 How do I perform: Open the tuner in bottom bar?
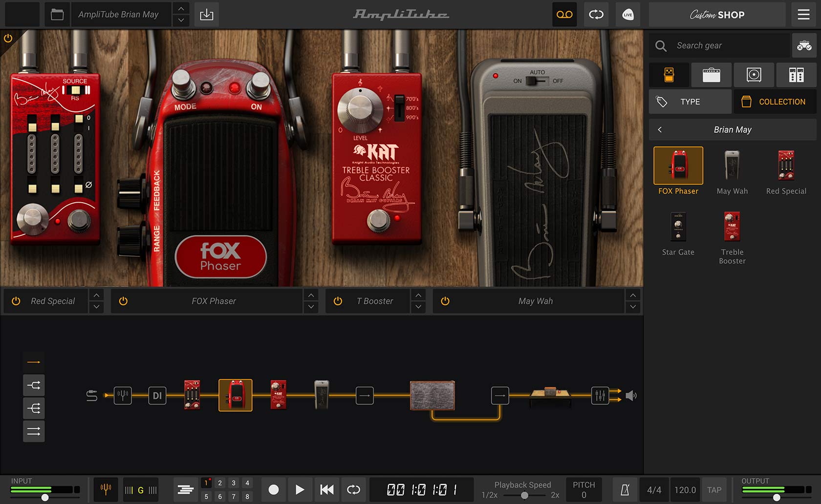[106, 489]
